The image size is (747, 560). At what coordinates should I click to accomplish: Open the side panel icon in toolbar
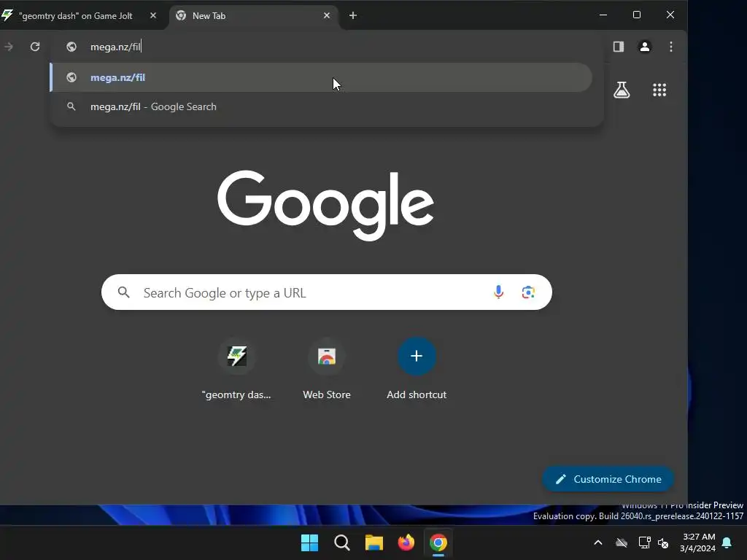(x=619, y=47)
